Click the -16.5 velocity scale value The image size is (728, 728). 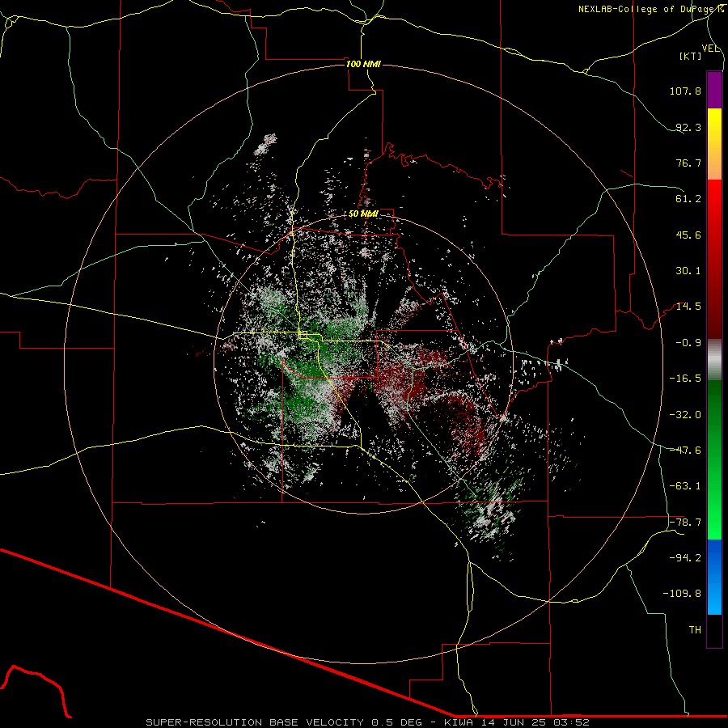(x=685, y=379)
